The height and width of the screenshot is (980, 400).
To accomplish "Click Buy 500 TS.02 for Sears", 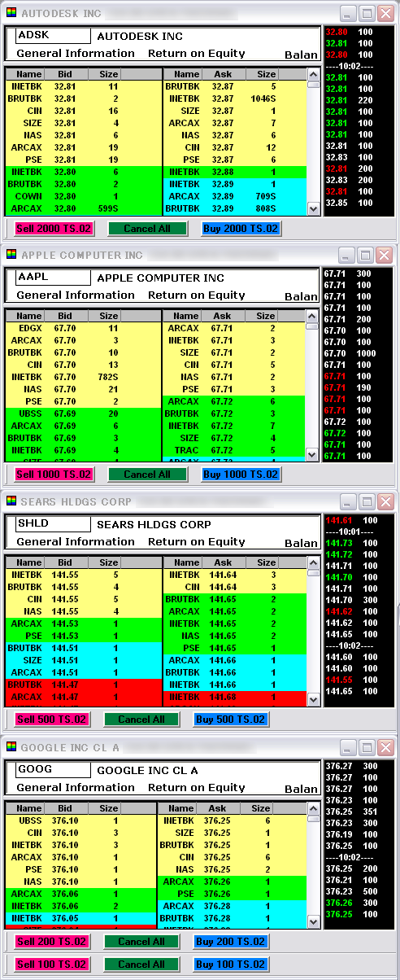I will click(x=230, y=719).
